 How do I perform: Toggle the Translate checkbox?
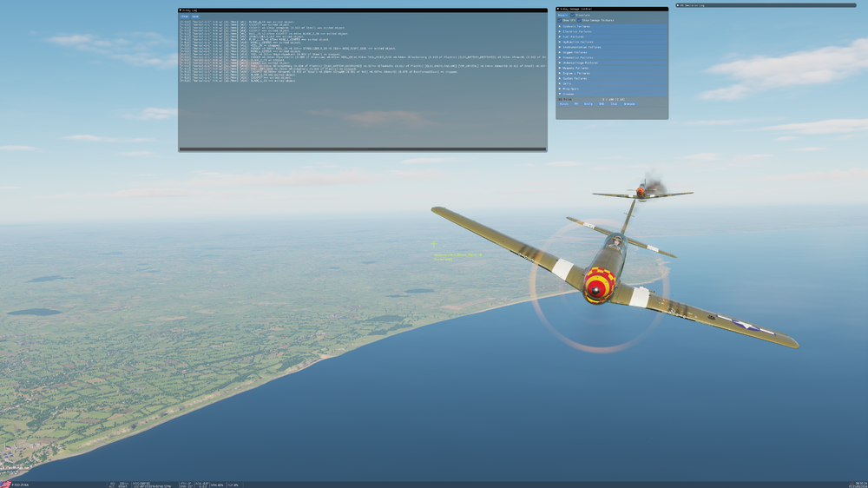pos(573,15)
